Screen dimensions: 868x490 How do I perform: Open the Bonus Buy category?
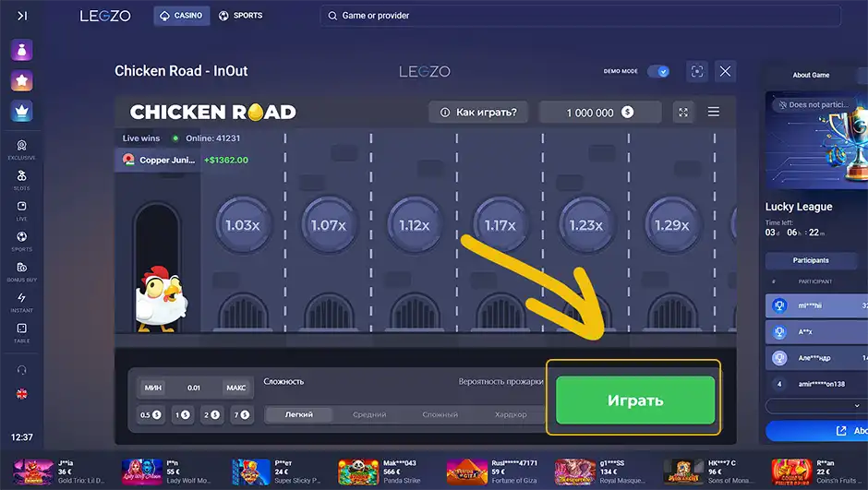pos(21,271)
